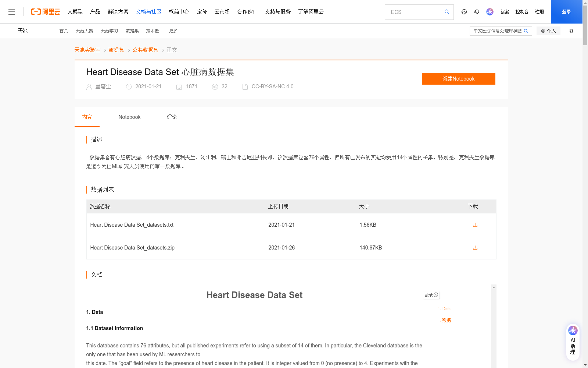This screenshot has height=368, width=588.
Task: Open 支持与服务 menu item
Action: pyautogui.click(x=278, y=12)
